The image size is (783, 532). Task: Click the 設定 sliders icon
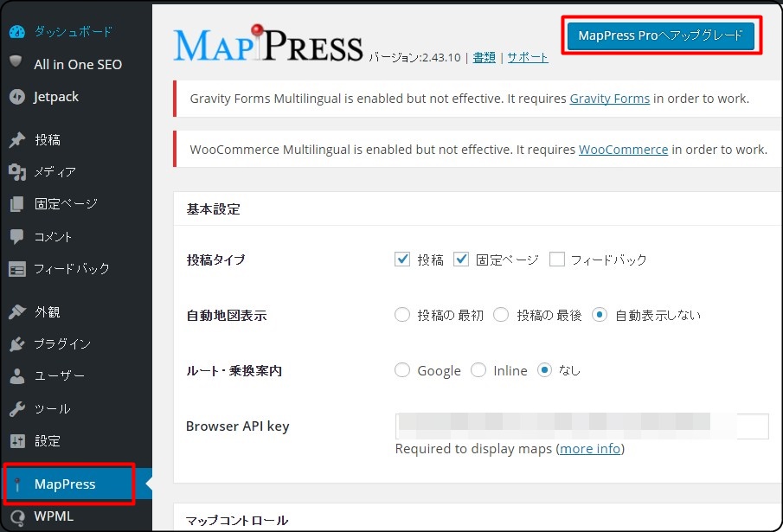[x=17, y=440]
